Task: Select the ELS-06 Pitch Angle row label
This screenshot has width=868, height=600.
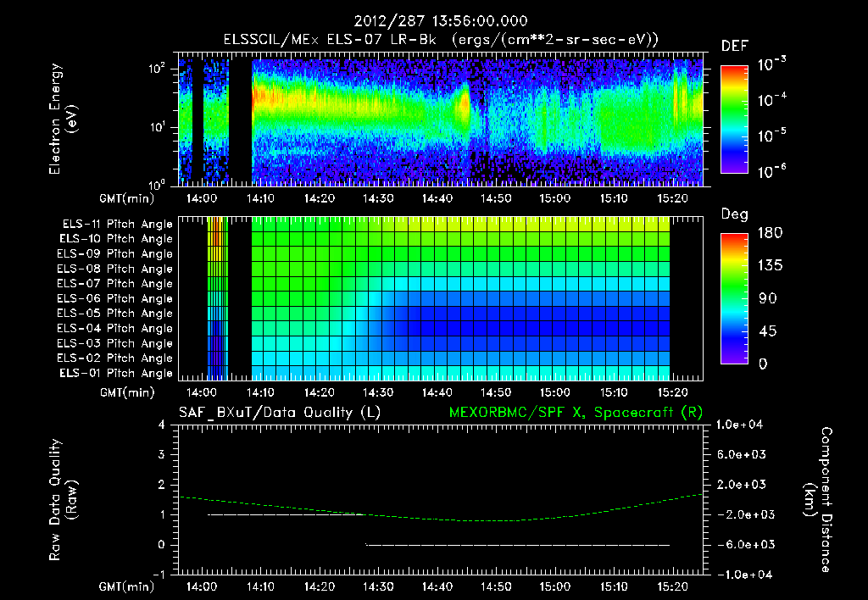Action: pos(114,299)
